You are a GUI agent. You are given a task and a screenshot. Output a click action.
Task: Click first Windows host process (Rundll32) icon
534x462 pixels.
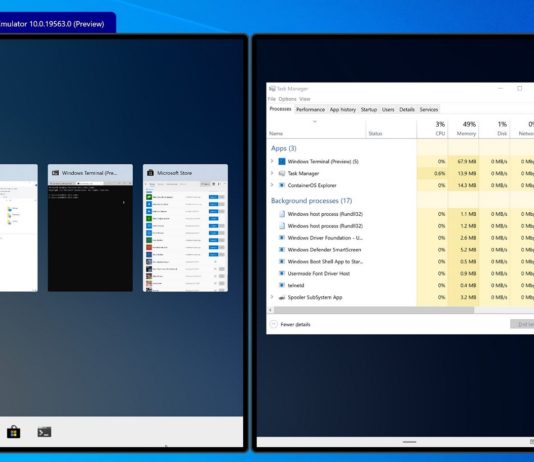click(282, 214)
